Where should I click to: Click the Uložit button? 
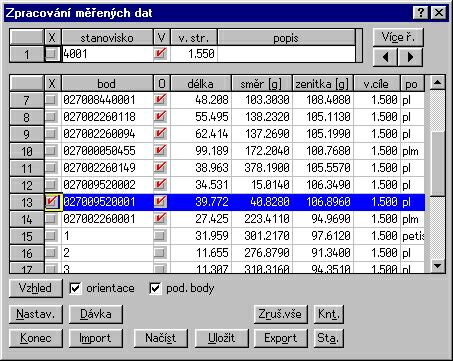click(222, 338)
